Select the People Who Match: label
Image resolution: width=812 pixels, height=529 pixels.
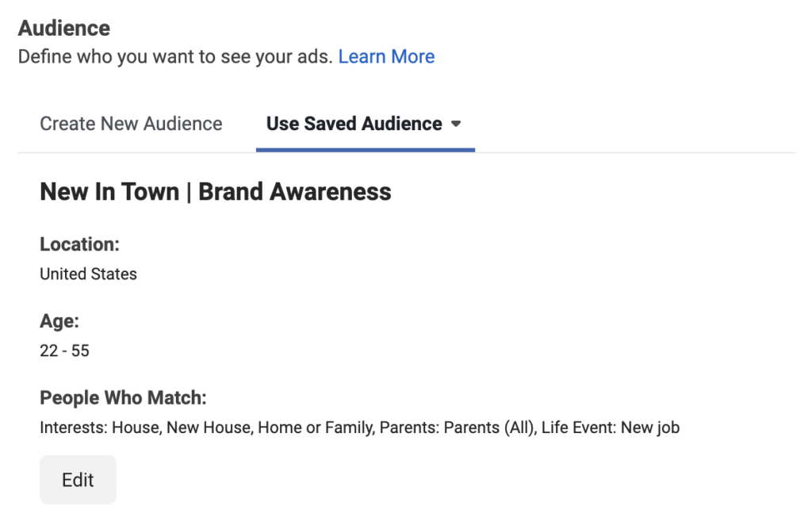coord(123,398)
